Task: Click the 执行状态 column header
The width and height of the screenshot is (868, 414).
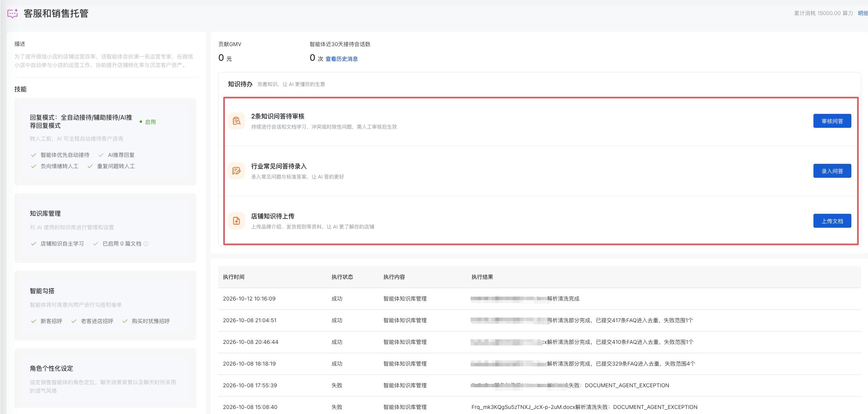Action: (342, 277)
